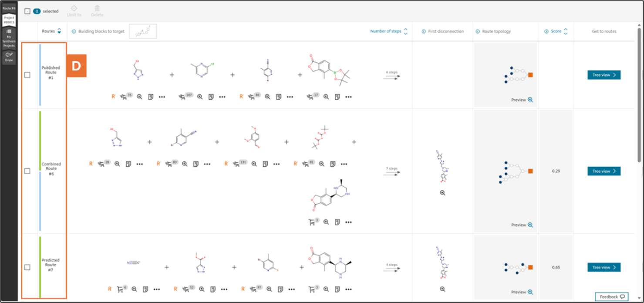The height and width of the screenshot is (303, 644).
Task: Open Tree view for Published Route #1
Action: click(604, 75)
